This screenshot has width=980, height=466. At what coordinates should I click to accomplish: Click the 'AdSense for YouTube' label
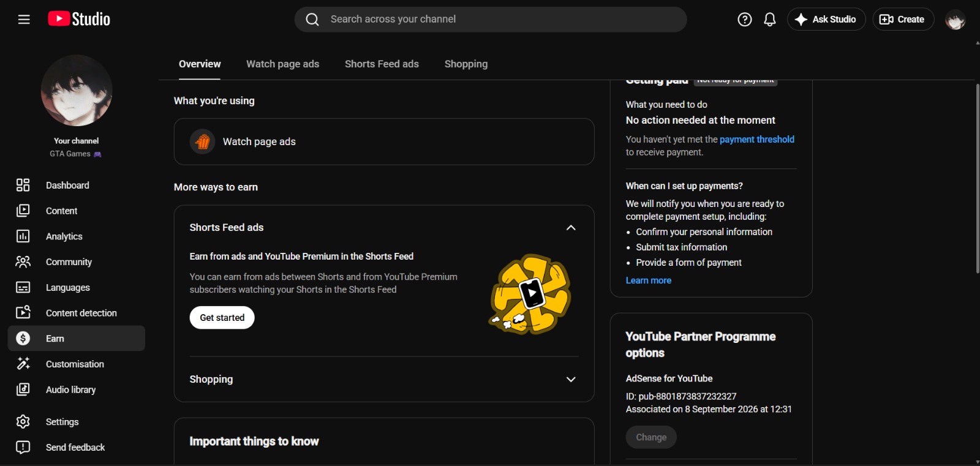(669, 378)
